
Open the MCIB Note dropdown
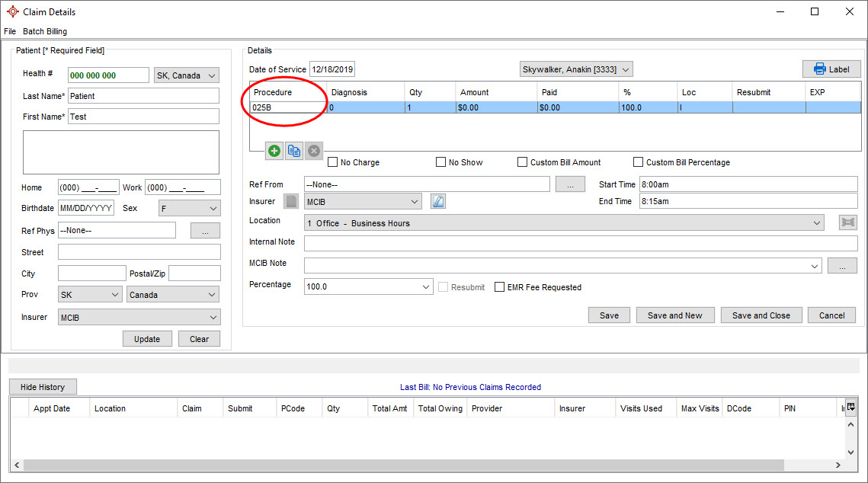(563, 266)
